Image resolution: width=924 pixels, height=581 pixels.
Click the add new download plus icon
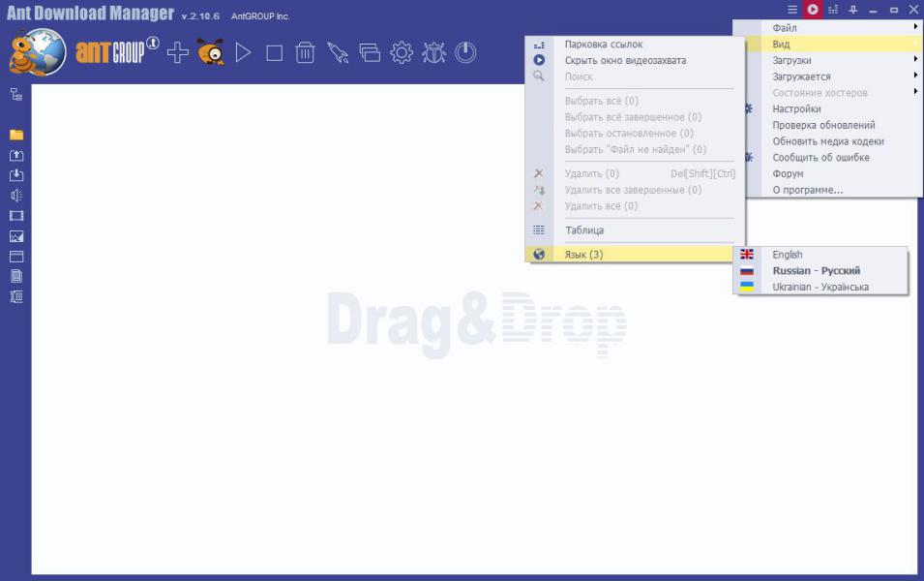(x=177, y=52)
